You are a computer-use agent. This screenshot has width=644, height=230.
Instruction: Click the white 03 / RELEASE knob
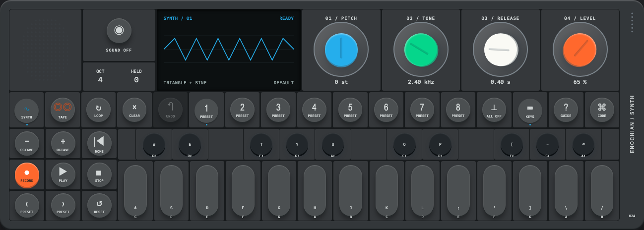pos(500,49)
